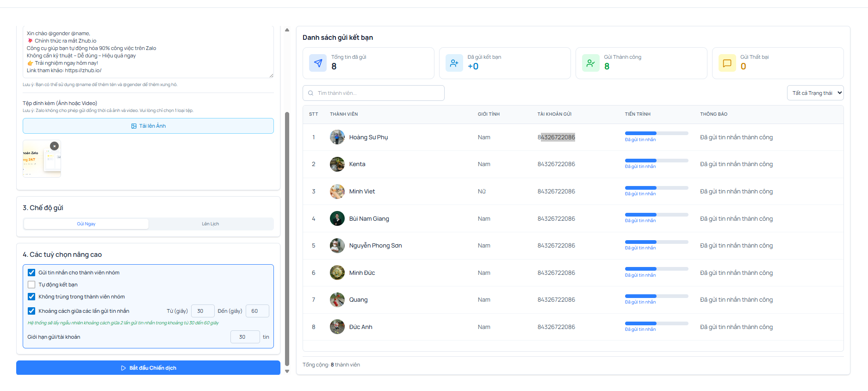Click Đức Anh's profile avatar

tap(337, 327)
